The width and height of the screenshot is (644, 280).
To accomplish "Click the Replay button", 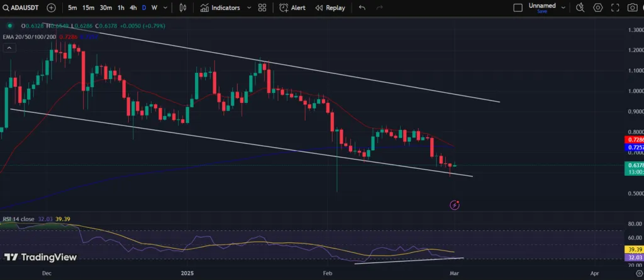I will (x=330, y=8).
